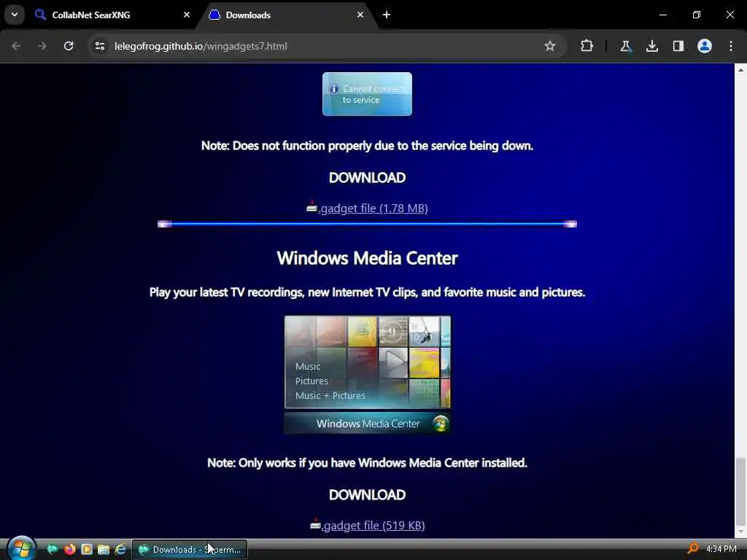Image resolution: width=747 pixels, height=560 pixels.
Task: View site information icon in address bar
Action: [100, 46]
